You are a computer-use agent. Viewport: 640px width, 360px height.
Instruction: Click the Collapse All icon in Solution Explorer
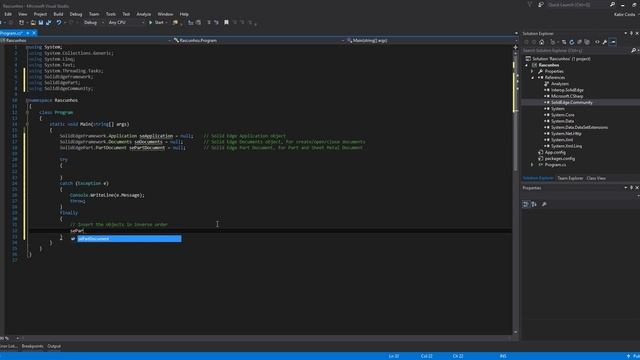pos(579,42)
